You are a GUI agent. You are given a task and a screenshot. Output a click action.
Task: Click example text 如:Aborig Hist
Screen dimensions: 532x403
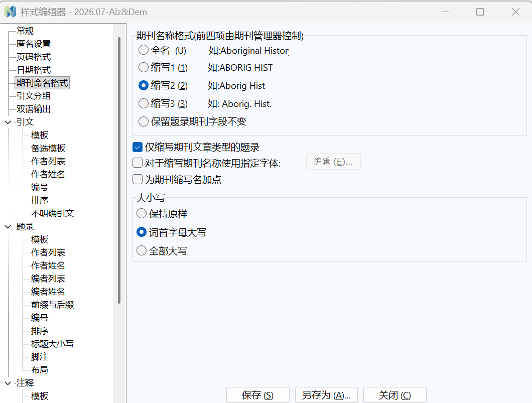[x=236, y=85]
